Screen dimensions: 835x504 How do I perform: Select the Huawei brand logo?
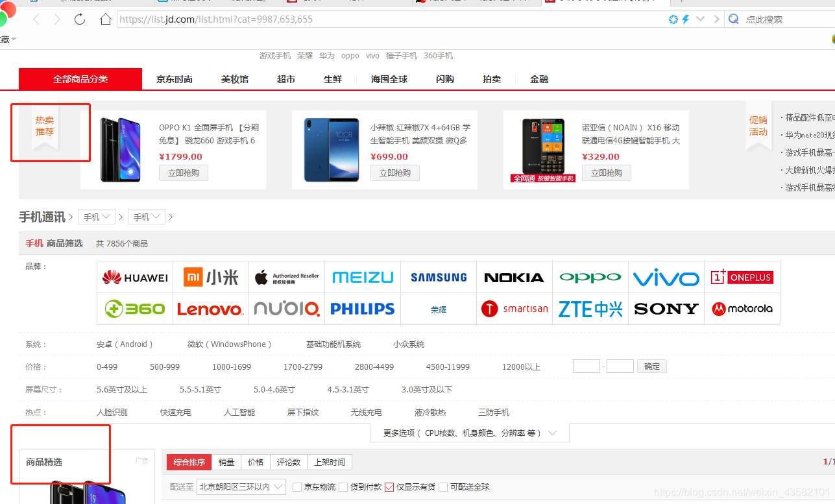(x=135, y=278)
